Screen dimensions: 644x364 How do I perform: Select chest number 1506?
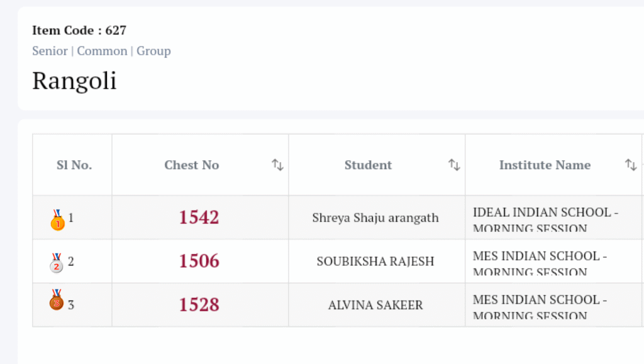[x=199, y=261]
